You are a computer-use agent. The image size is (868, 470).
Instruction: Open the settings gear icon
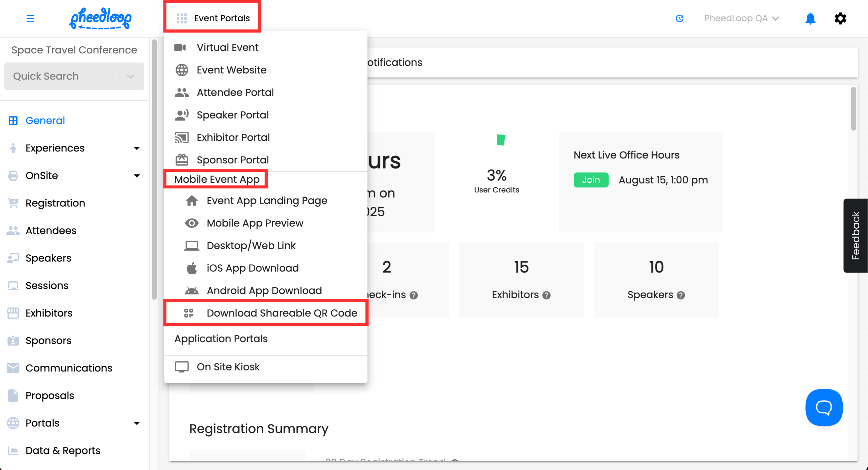pos(840,18)
